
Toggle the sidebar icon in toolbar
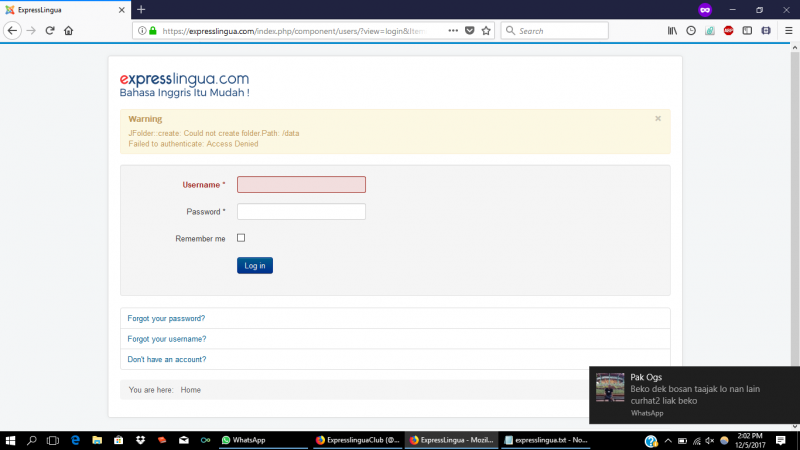tap(747, 31)
